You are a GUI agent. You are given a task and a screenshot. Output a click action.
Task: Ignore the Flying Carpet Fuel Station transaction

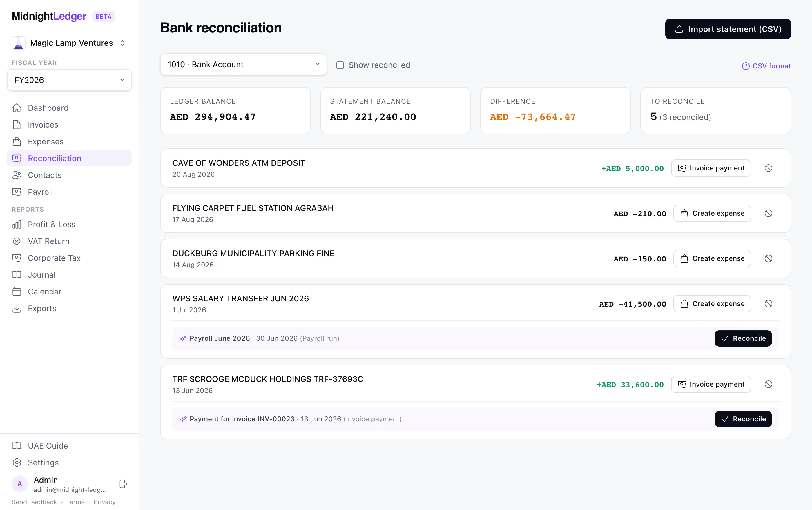768,213
